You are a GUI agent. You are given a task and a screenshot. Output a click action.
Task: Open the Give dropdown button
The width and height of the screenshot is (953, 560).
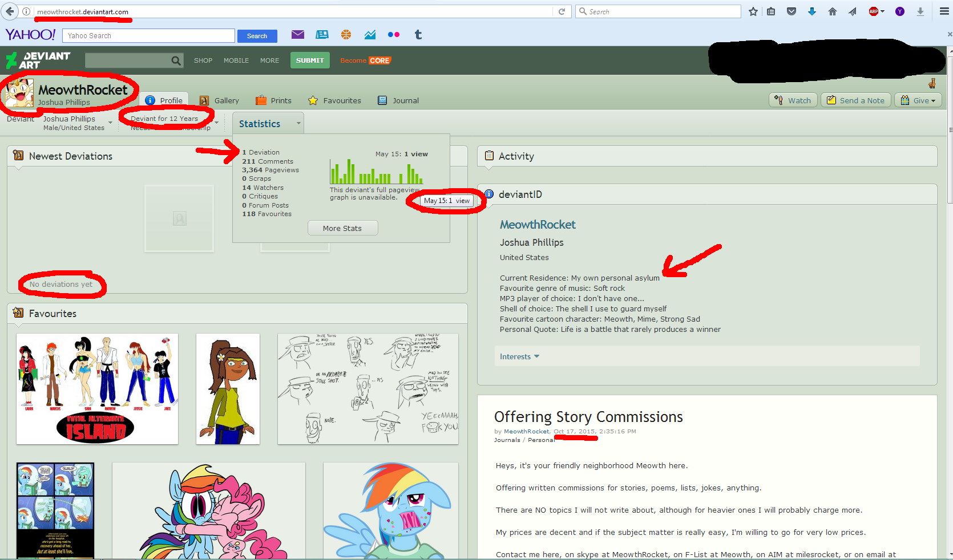(x=918, y=100)
